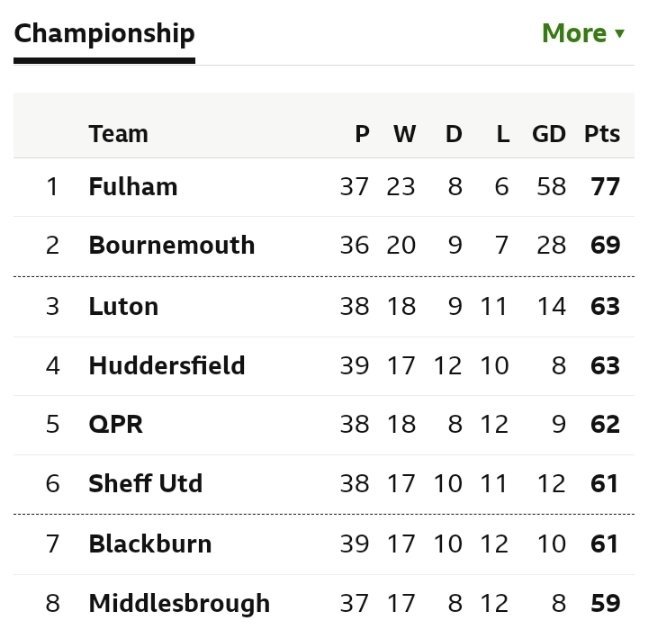The image size is (648, 631).
Task: Click the Luton team name
Action: 124,306
